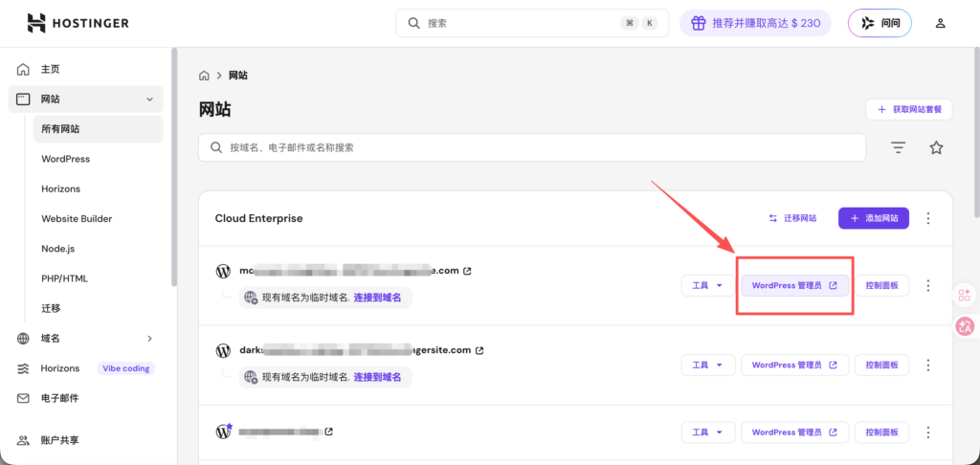This screenshot has height=465, width=980.
Task: Click the sidebar vertical scrollbar
Action: point(174,168)
